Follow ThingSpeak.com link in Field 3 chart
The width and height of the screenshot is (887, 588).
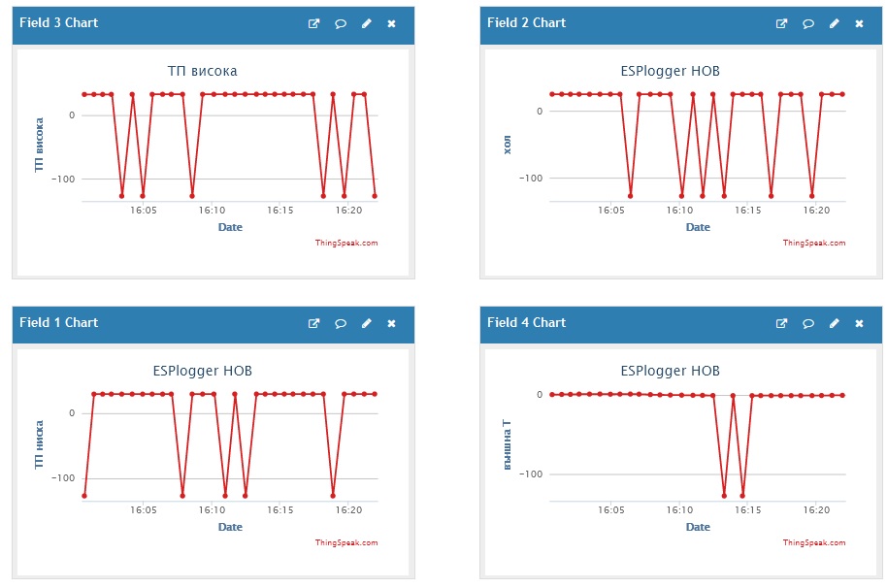coord(346,244)
